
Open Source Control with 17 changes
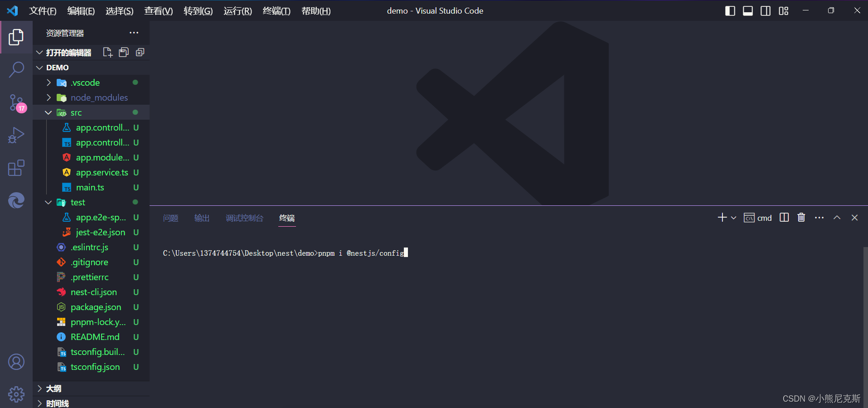pyautogui.click(x=17, y=103)
